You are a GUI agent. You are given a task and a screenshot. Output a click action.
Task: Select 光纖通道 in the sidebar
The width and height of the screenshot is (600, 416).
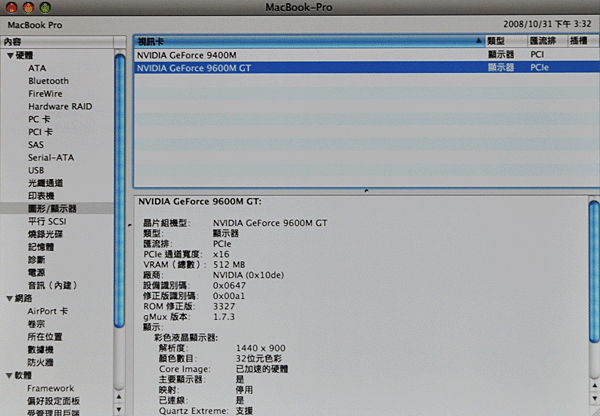(46, 183)
